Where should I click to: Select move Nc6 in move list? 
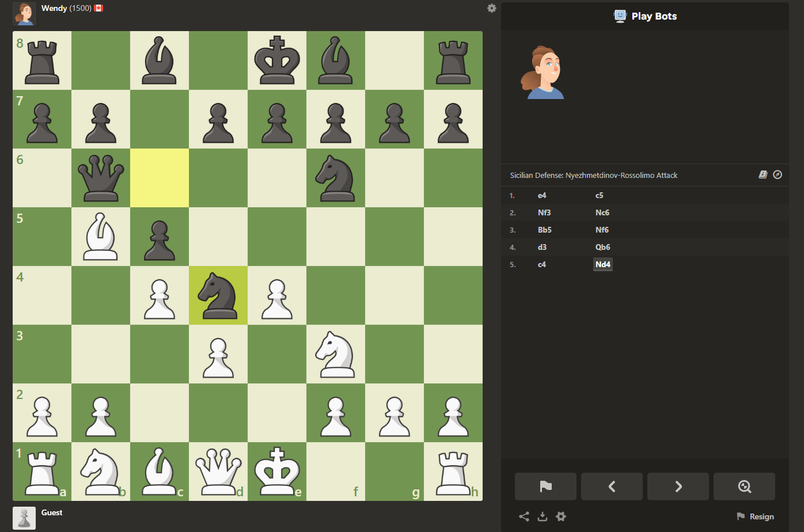tap(602, 212)
